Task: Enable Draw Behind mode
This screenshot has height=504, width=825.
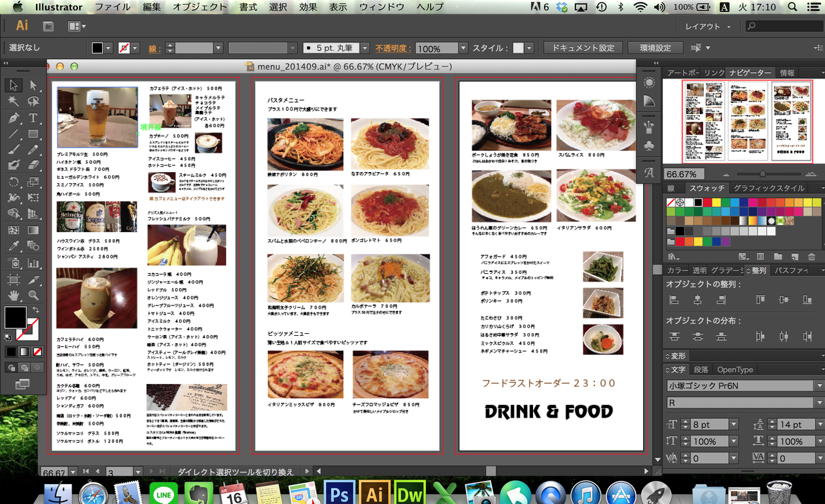Action: 24,367
